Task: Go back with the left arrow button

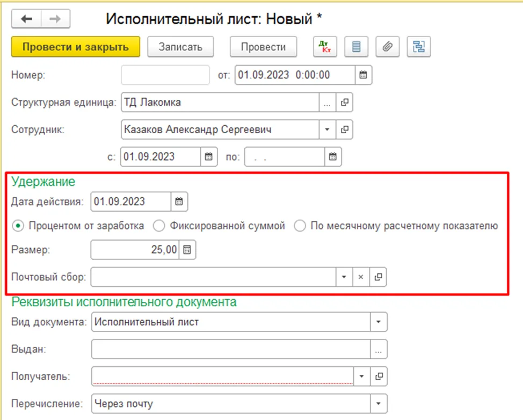Action: pos(26,19)
